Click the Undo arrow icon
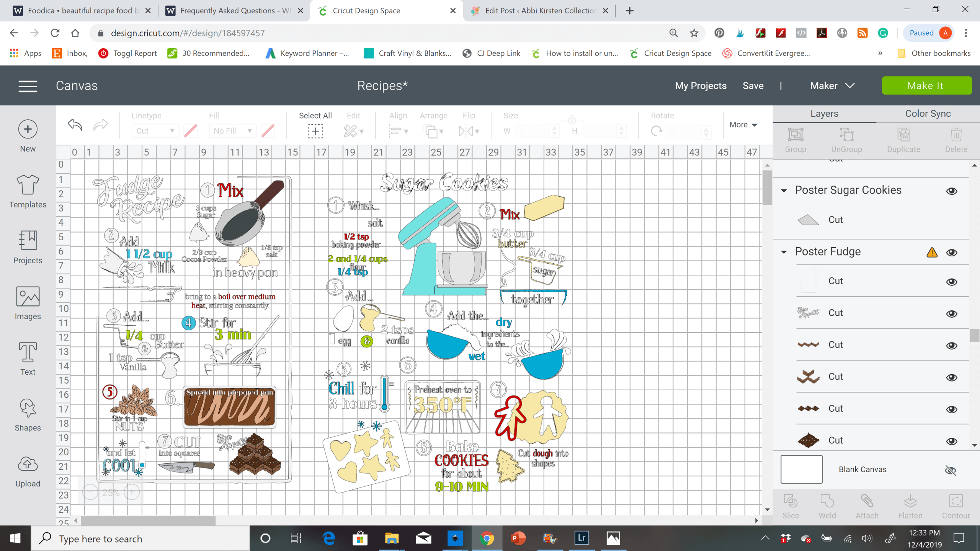This screenshot has height=551, width=980. click(x=75, y=125)
